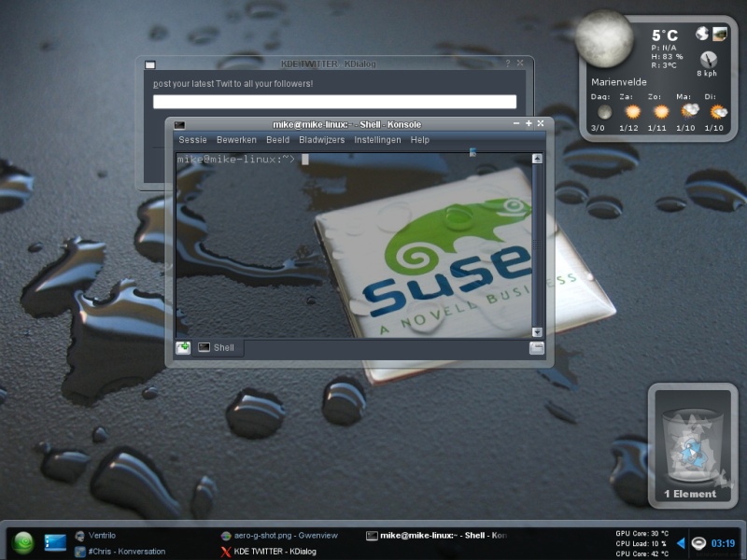
Task: Click Konsole scrollbar down arrow
Action: [x=538, y=332]
